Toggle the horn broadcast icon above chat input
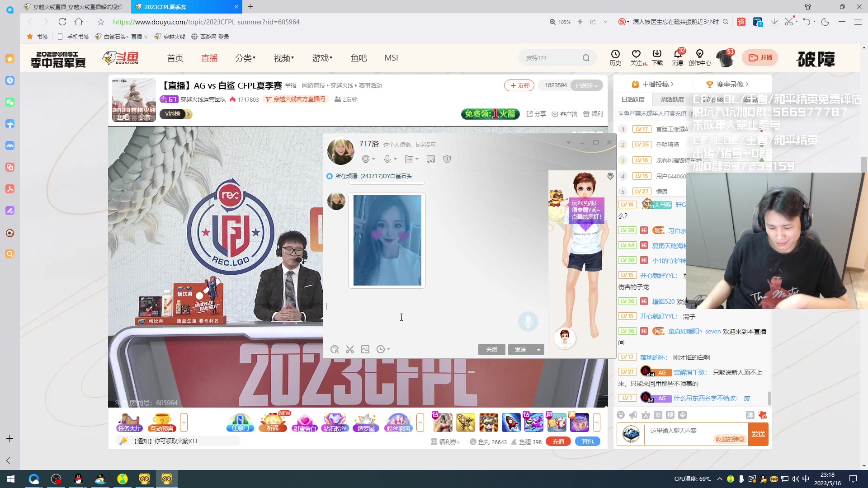Screen dimensions: 868x488 coord(633,415)
